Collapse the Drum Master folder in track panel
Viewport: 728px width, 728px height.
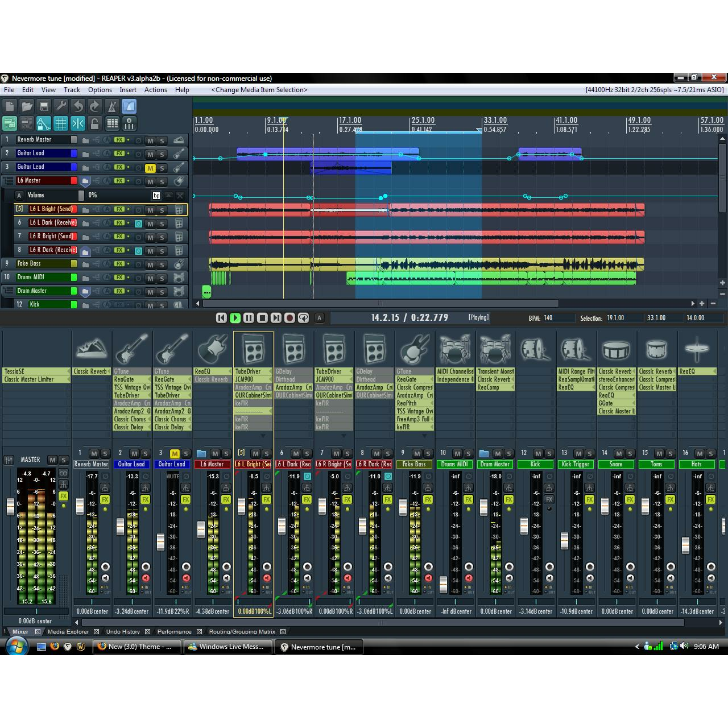click(x=85, y=292)
